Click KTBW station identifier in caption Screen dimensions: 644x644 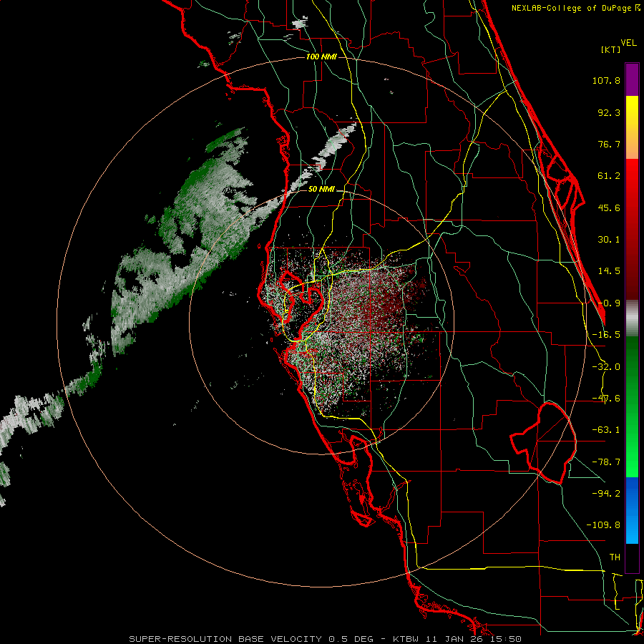(x=407, y=639)
